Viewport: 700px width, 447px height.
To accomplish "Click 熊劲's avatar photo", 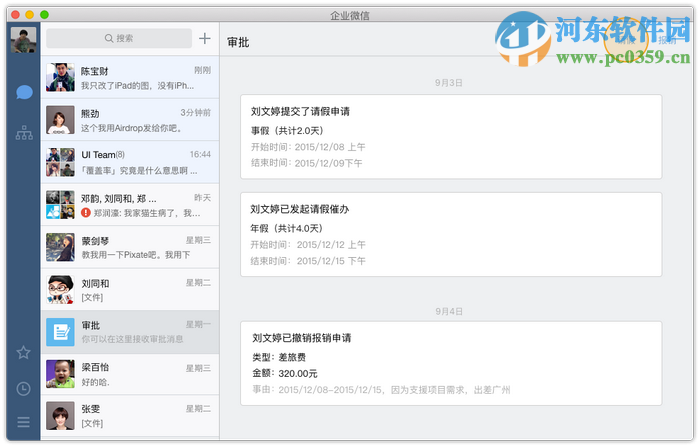I will tap(60, 120).
